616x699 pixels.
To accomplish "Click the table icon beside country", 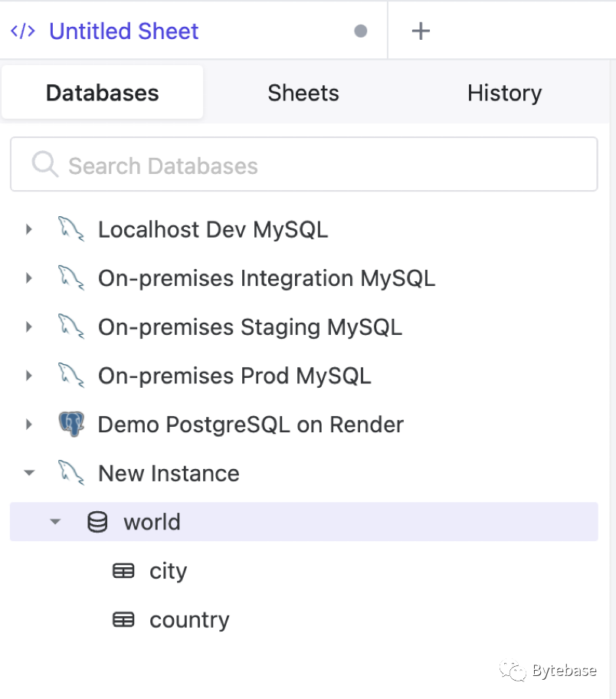I will [x=123, y=620].
